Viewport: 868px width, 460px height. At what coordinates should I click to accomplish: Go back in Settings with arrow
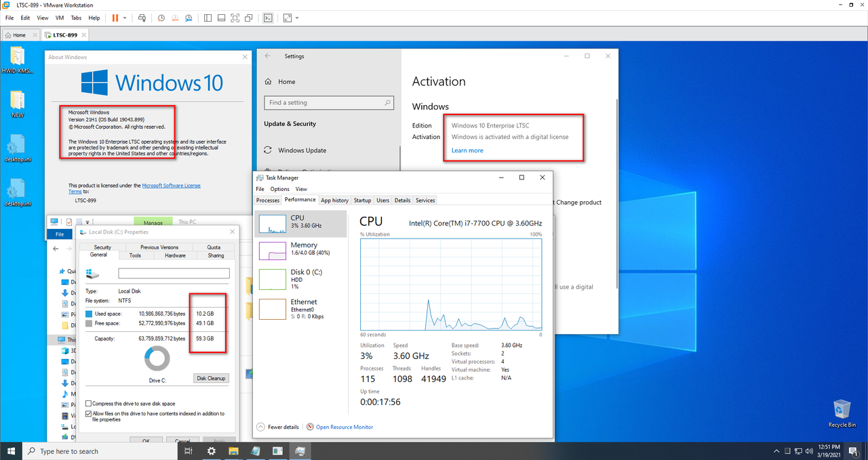(x=269, y=56)
